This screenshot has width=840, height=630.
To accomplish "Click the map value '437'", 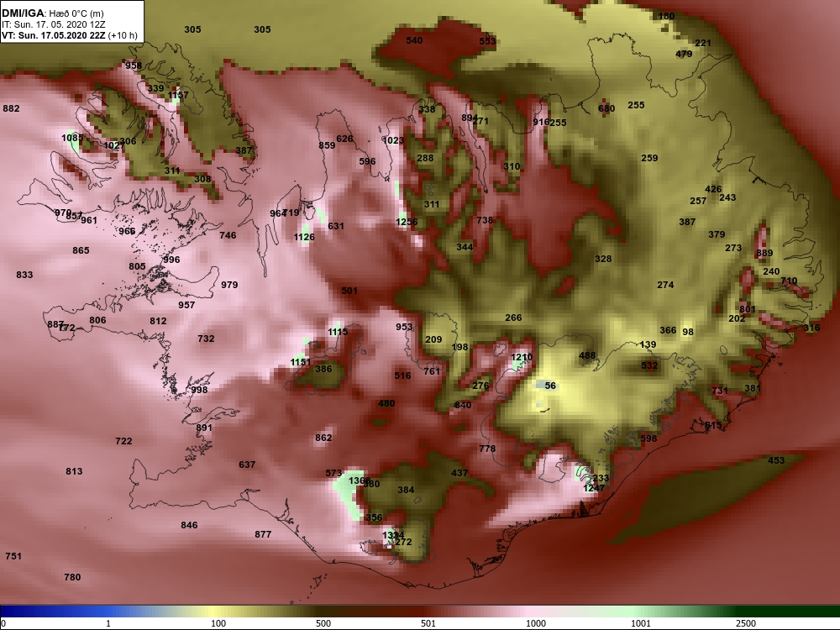I will 459,473.
